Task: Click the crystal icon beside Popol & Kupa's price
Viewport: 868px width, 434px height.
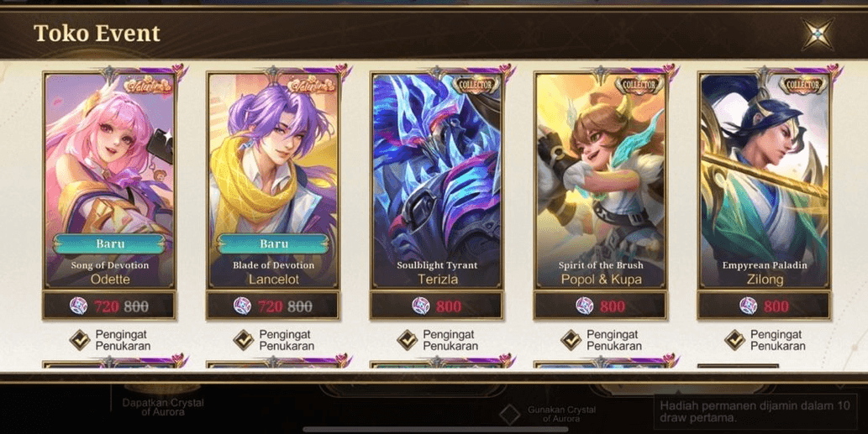Action: coord(585,306)
